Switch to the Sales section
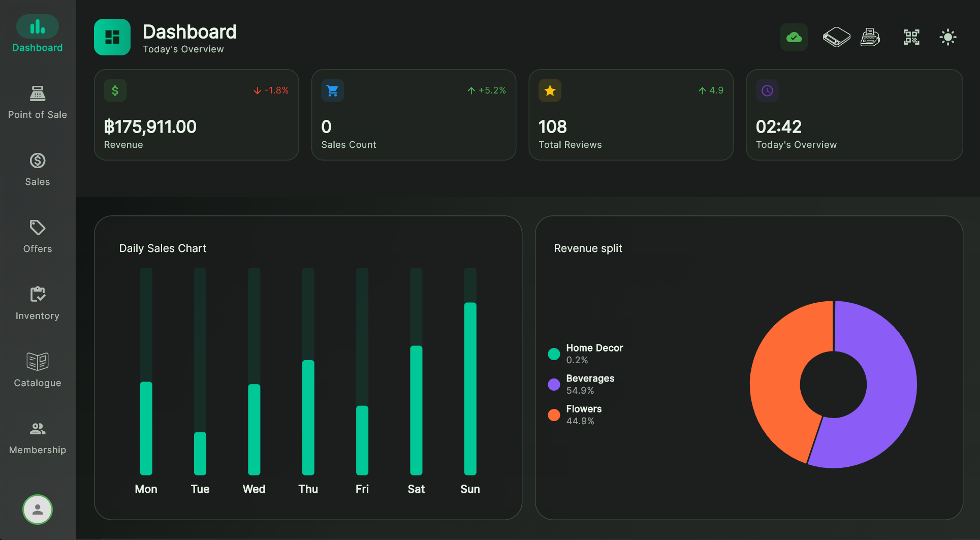 point(37,169)
